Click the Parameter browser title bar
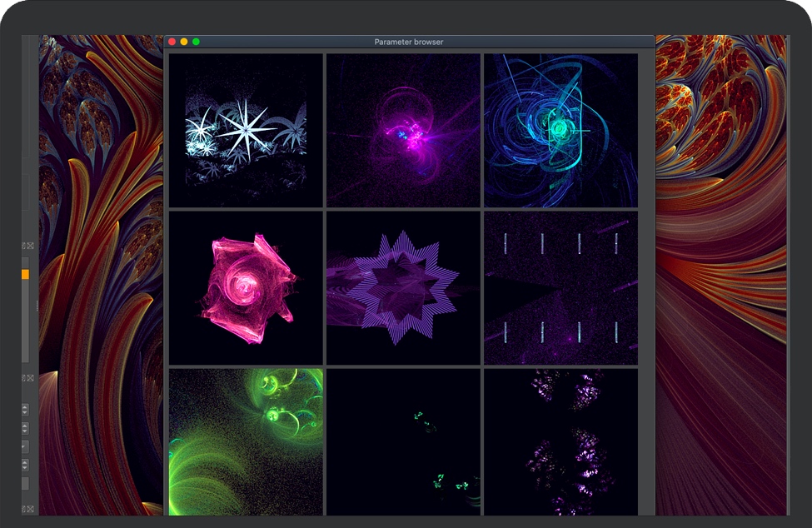This screenshot has width=812, height=528. point(408,42)
